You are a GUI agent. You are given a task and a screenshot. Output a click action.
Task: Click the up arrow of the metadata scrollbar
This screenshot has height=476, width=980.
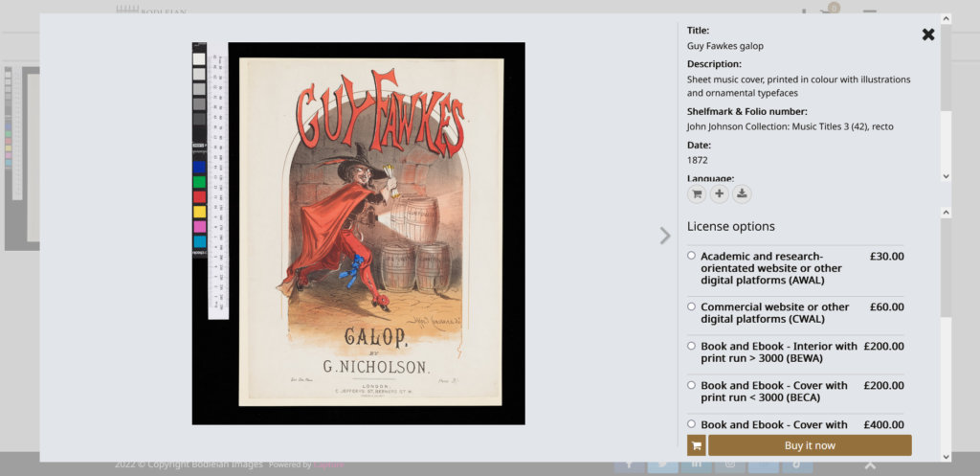(x=946, y=18)
